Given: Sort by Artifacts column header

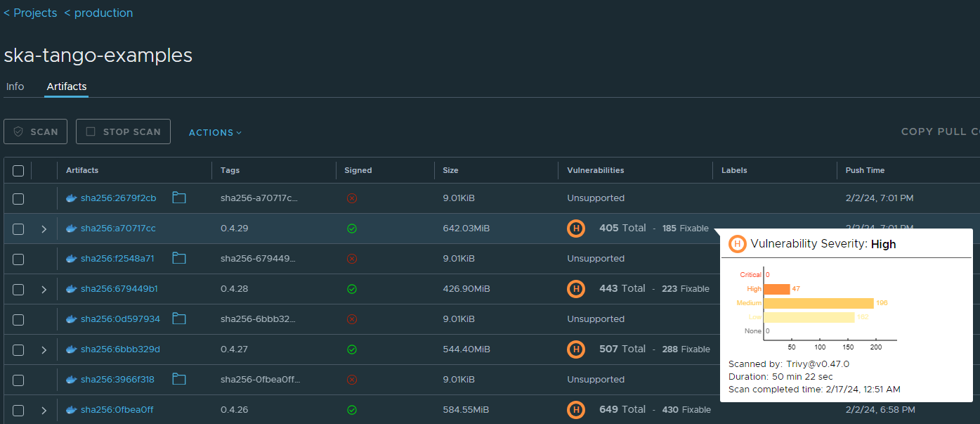Looking at the screenshot, I should pos(82,170).
